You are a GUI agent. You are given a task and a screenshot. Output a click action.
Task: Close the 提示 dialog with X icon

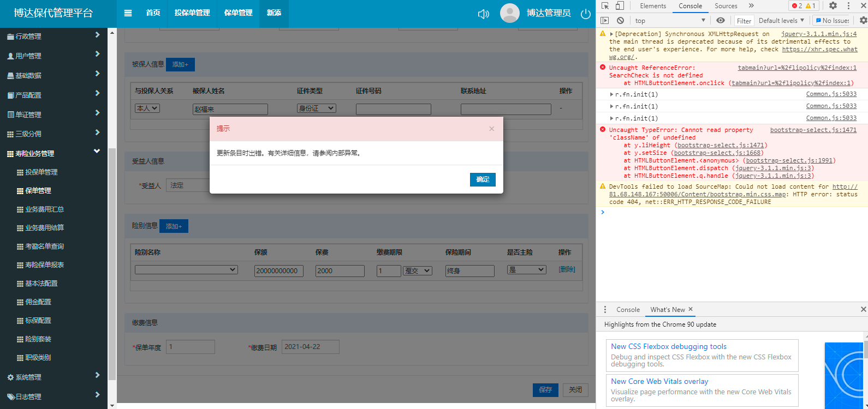(x=491, y=129)
